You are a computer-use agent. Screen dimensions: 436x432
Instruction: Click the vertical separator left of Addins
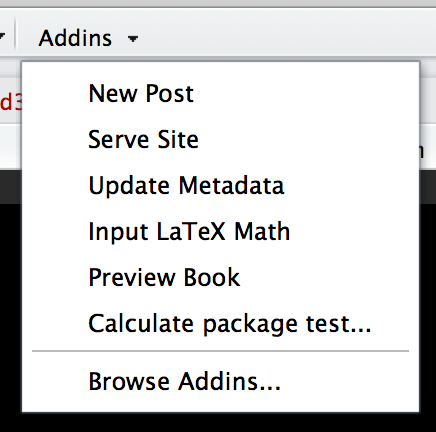[15, 33]
